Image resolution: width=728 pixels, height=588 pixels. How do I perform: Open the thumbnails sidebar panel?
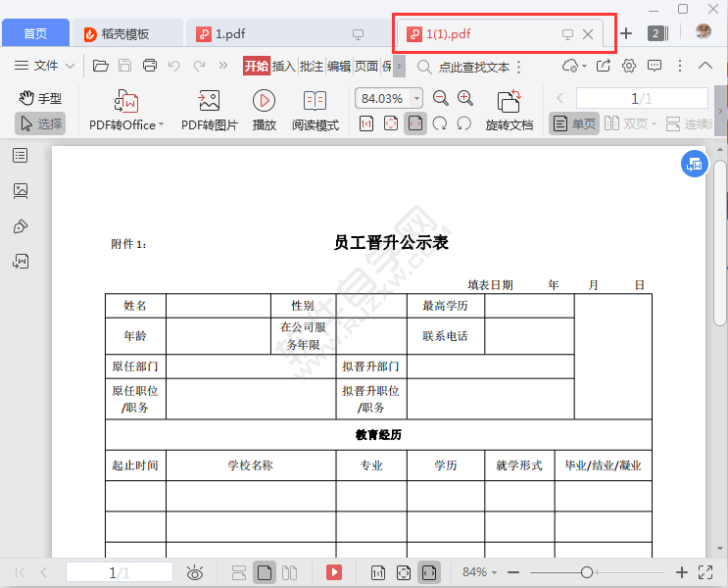pyautogui.click(x=20, y=190)
